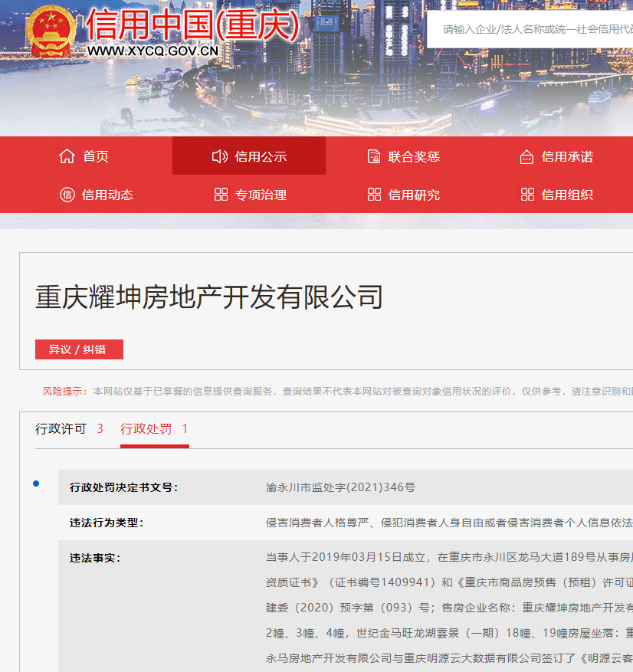Open 信用研究 navigation item
Image resolution: width=633 pixels, height=672 pixels.
pyautogui.click(x=414, y=195)
